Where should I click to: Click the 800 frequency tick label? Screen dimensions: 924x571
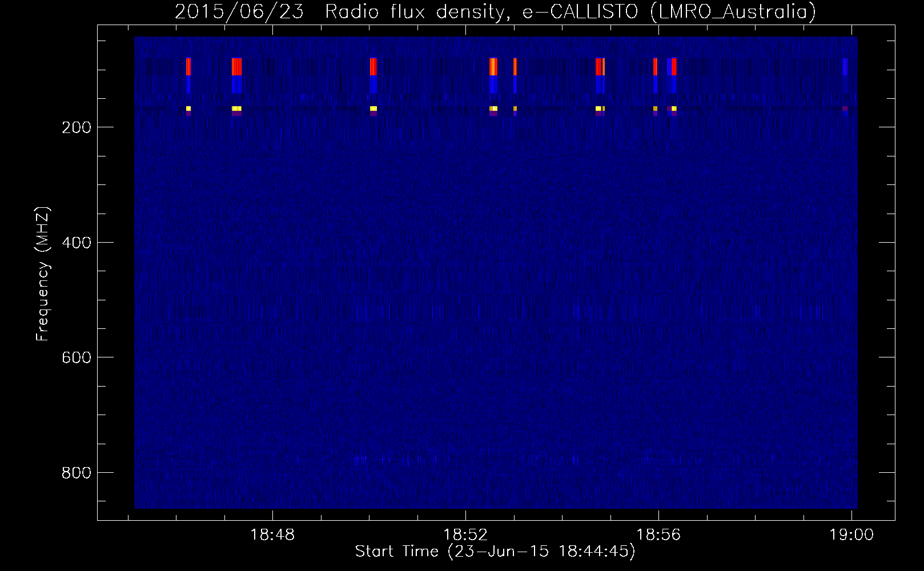coord(77,473)
